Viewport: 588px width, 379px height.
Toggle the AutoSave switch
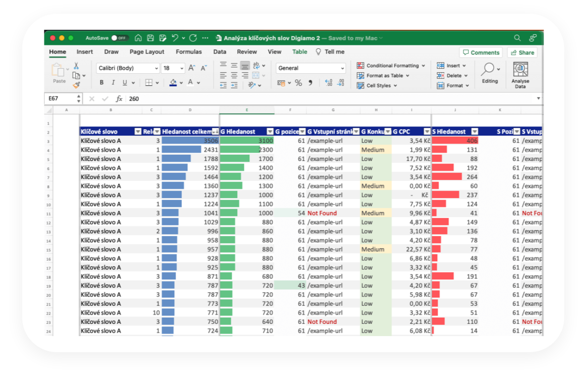click(x=119, y=38)
